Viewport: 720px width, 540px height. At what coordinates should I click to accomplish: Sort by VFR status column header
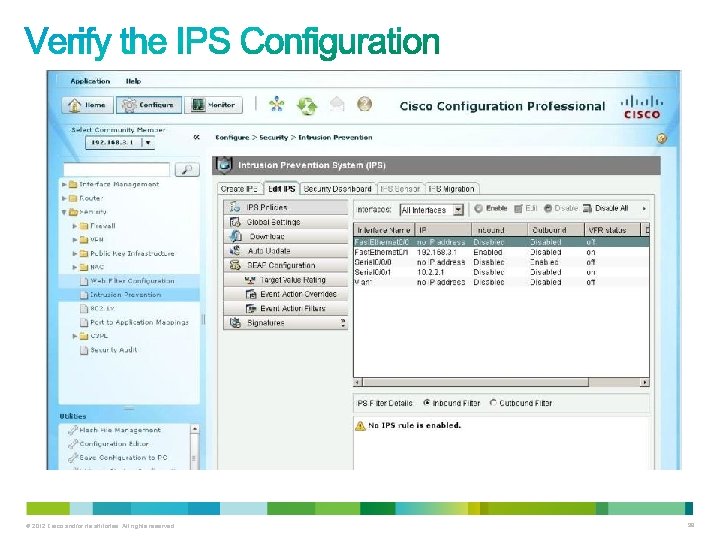point(612,230)
